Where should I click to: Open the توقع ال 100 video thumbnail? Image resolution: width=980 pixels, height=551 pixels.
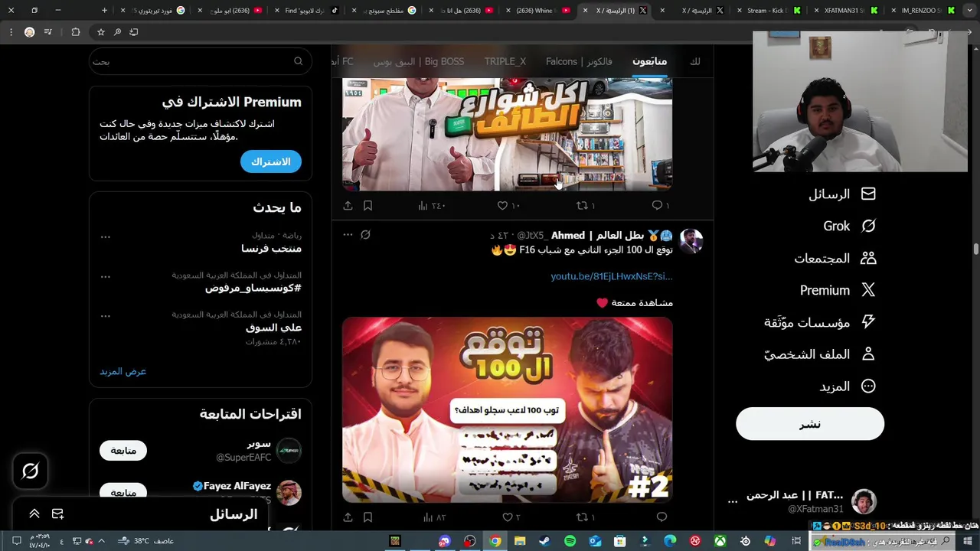point(507,410)
